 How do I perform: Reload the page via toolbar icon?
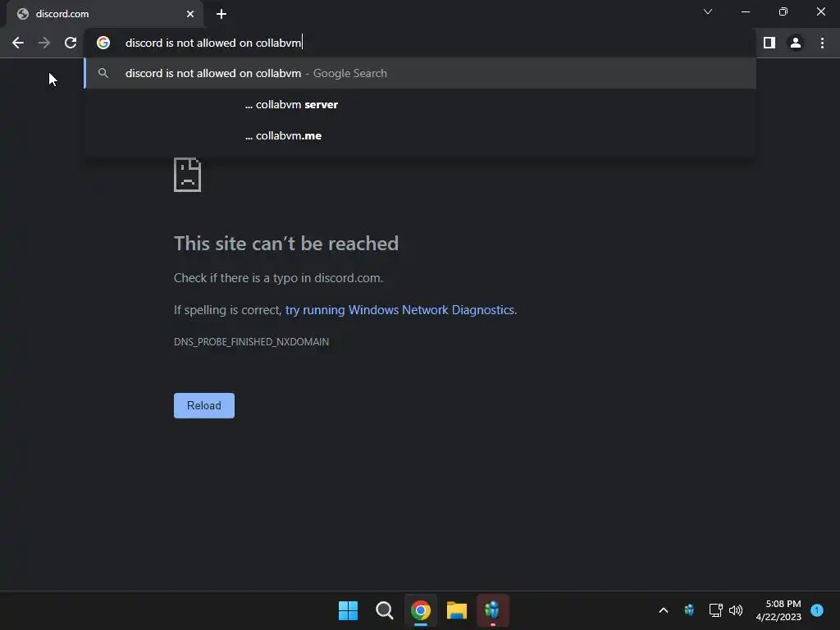pyautogui.click(x=71, y=43)
